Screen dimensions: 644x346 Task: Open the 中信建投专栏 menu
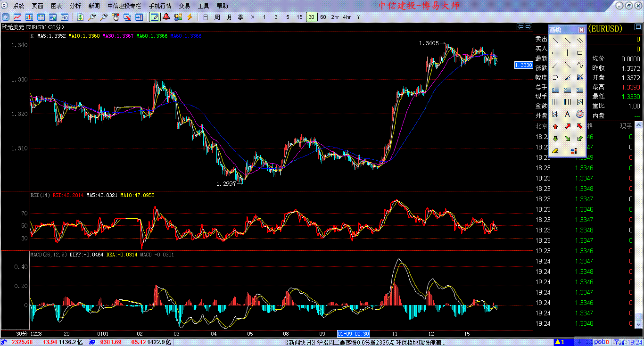[x=124, y=6]
